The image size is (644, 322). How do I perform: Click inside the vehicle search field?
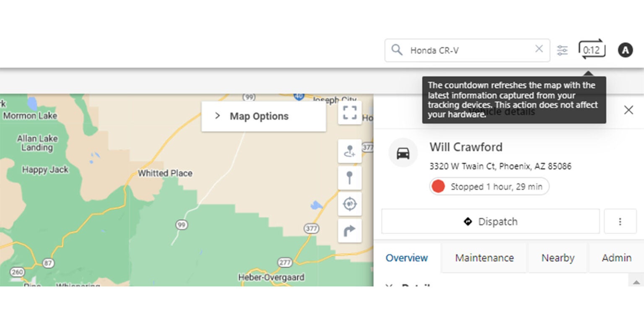click(x=461, y=49)
